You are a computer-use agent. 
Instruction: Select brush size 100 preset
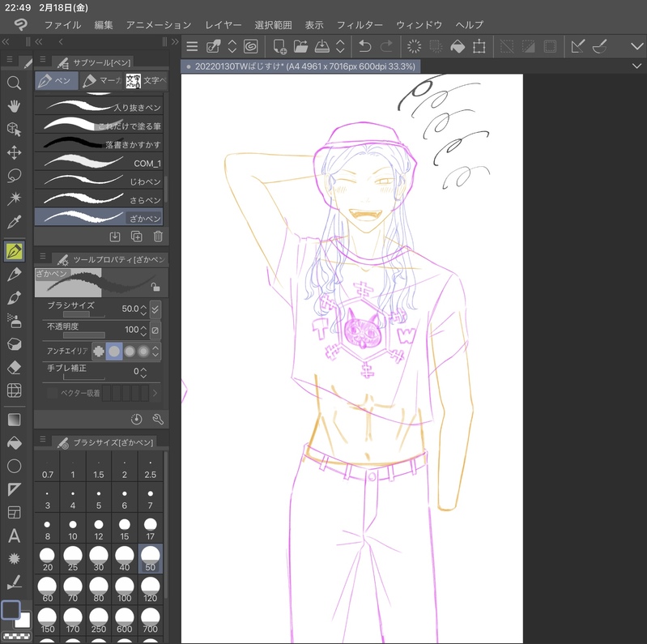(x=124, y=590)
